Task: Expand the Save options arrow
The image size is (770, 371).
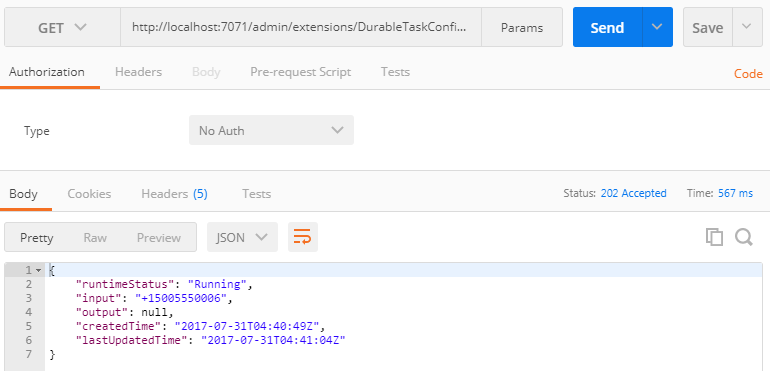Action: 746,27
